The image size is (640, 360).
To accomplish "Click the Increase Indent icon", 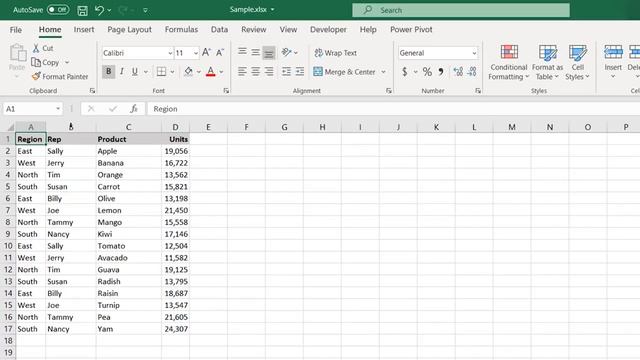I will click(300, 71).
